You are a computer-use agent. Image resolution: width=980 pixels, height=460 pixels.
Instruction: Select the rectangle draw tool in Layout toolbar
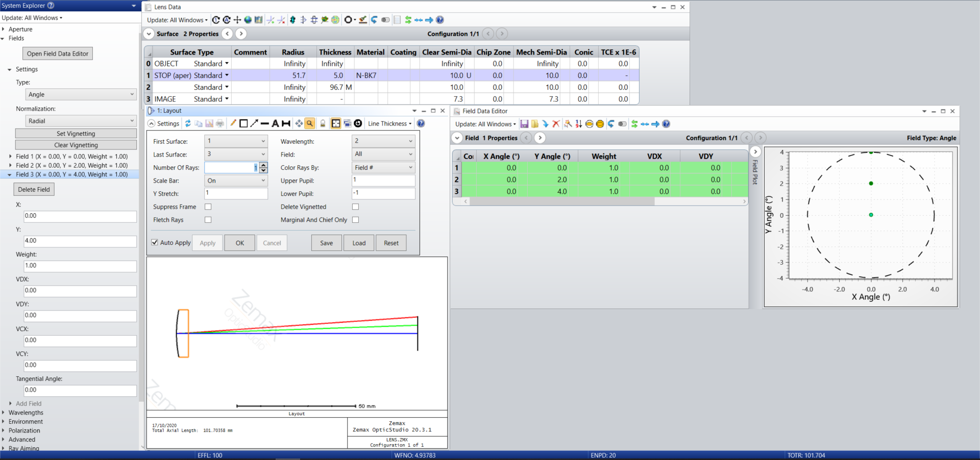243,123
